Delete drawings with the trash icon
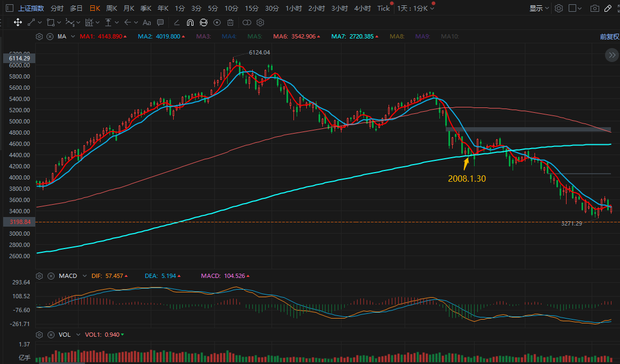Screen dimensions: 620x364 coord(230,22)
